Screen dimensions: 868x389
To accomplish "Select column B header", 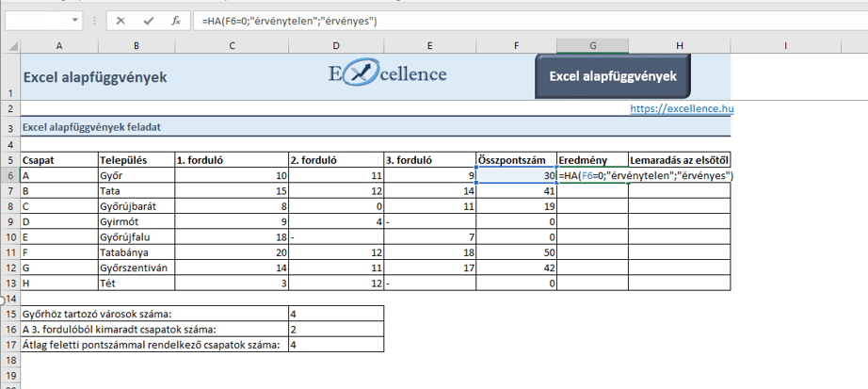I will click(137, 46).
